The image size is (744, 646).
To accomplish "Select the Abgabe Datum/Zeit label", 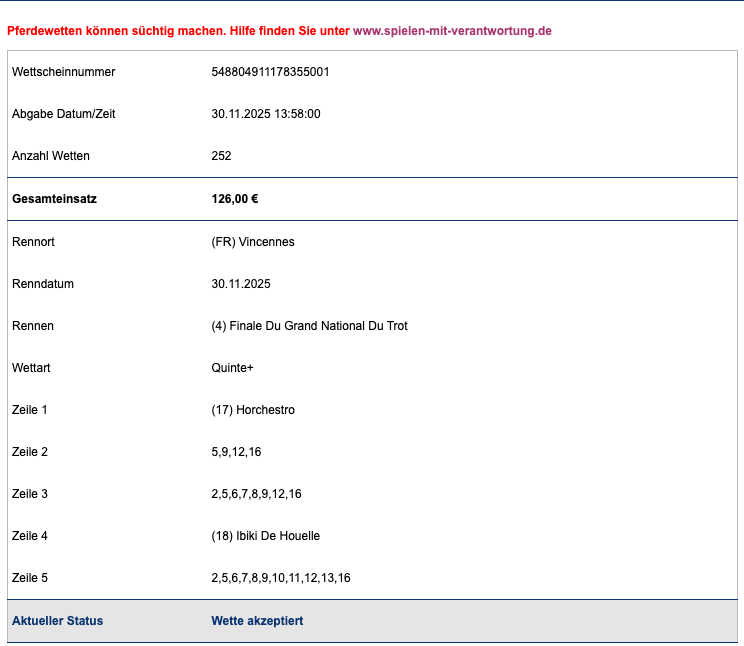I will point(63,114).
